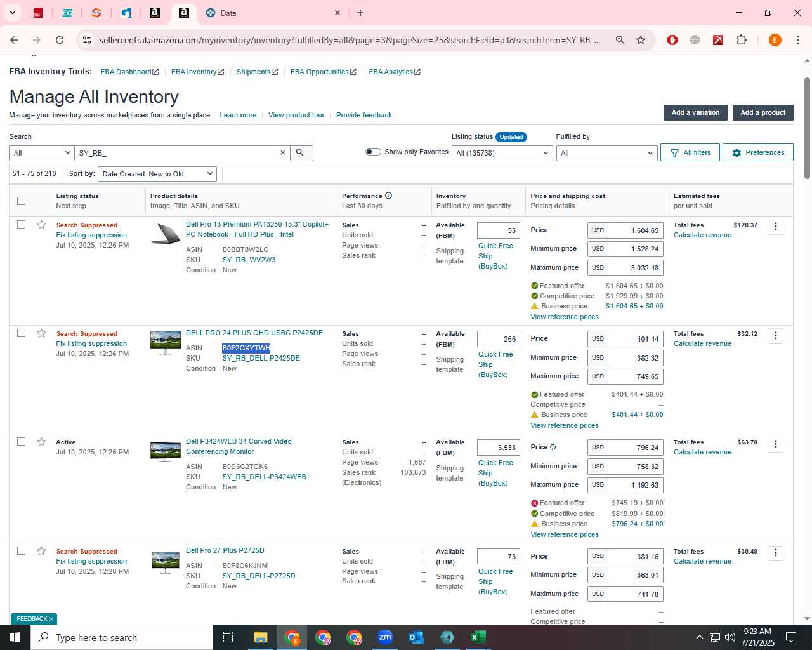Open the Chrome menu with the three dots
The width and height of the screenshot is (812, 650).
798,40
